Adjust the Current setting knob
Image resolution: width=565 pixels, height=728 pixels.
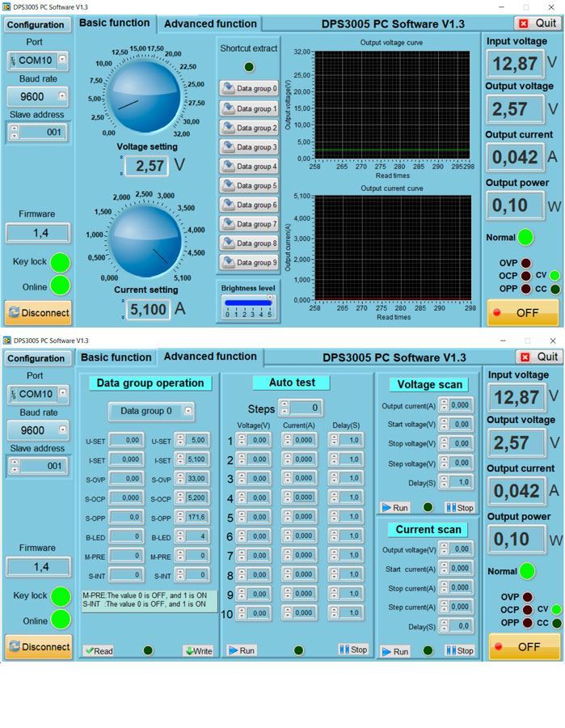[x=145, y=241]
